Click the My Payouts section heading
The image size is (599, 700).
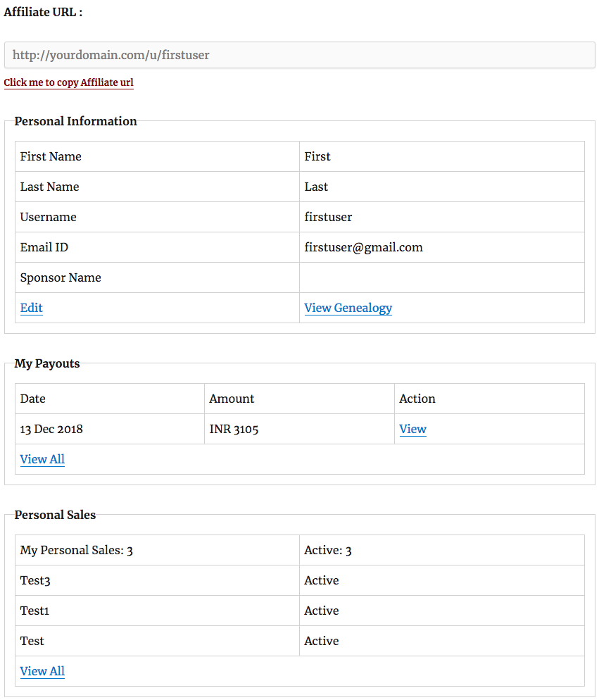tap(47, 364)
